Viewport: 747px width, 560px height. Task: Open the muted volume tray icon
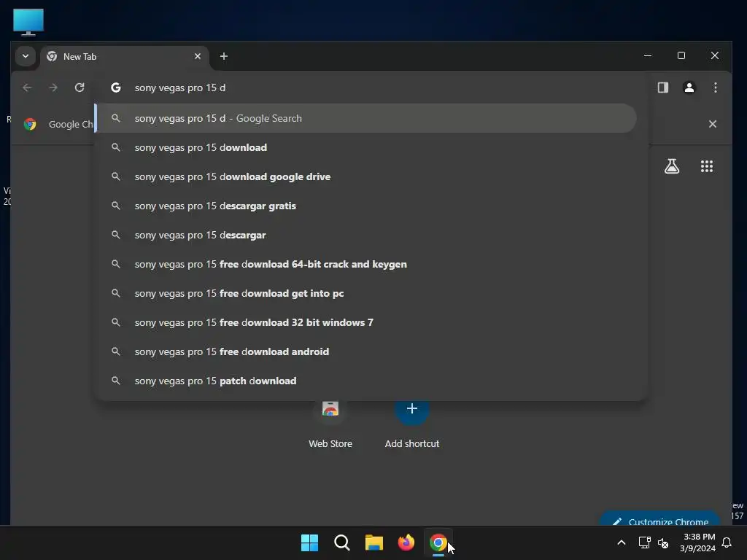(x=663, y=542)
